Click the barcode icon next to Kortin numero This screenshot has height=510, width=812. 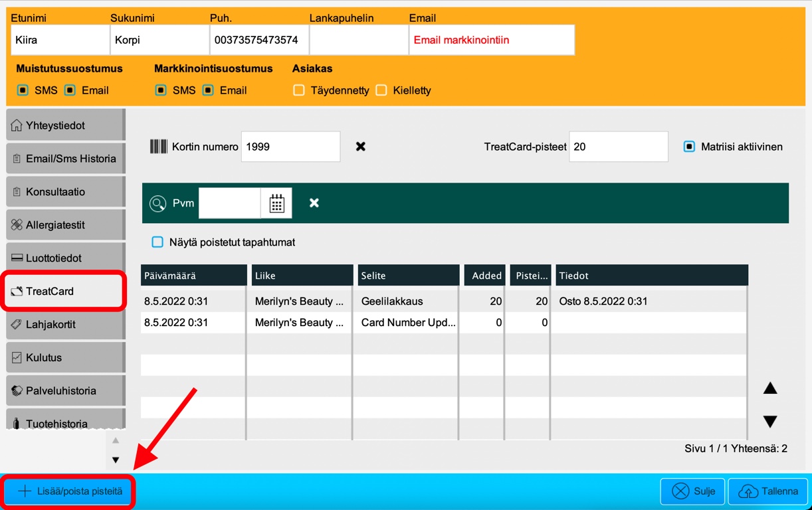[x=158, y=147]
